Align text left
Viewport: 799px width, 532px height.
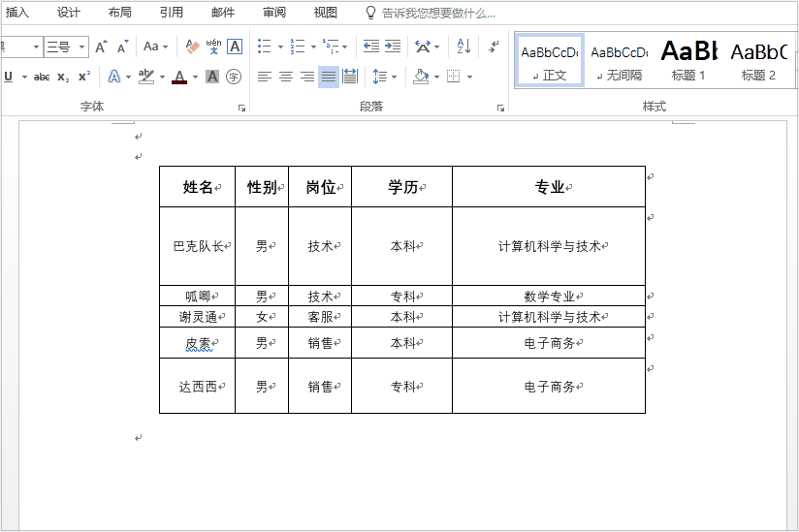[264, 77]
